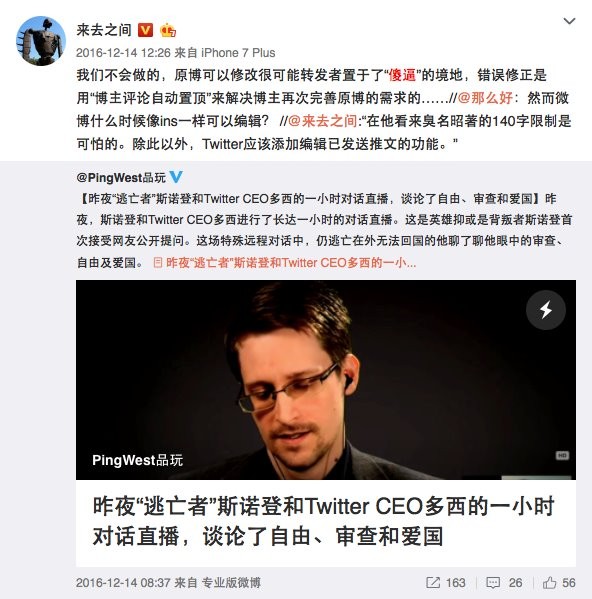Image resolution: width=592 pixels, height=599 pixels.
Task: Click the lightning bolt instant-article icon
Action: click(546, 310)
